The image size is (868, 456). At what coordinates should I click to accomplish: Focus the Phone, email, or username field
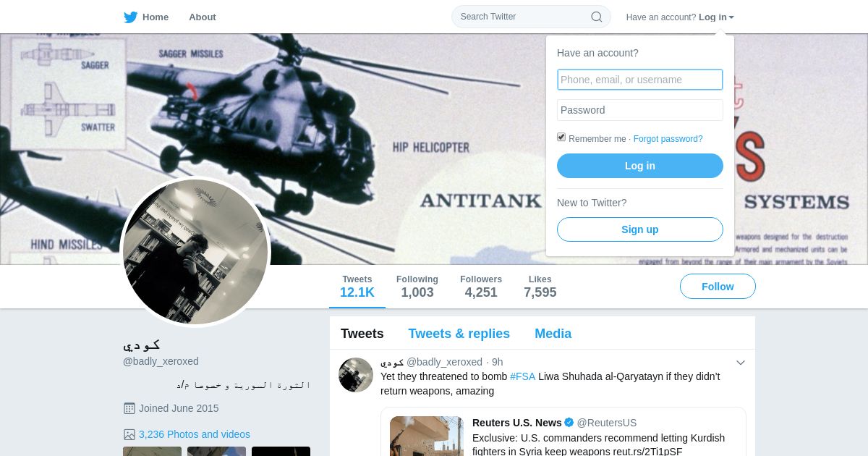point(640,80)
